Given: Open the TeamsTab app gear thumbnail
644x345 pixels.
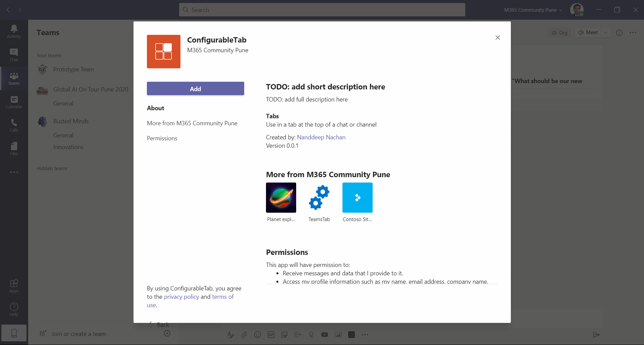Looking at the screenshot, I should pos(319,198).
